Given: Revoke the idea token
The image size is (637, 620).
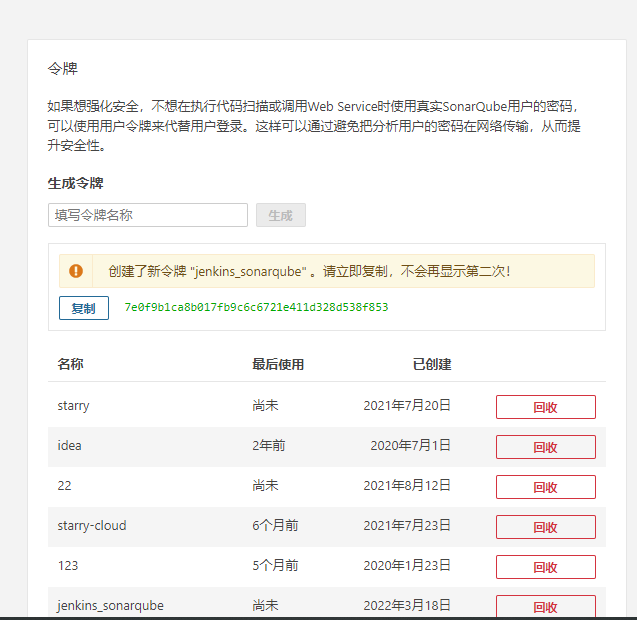Looking at the screenshot, I should (546, 447).
